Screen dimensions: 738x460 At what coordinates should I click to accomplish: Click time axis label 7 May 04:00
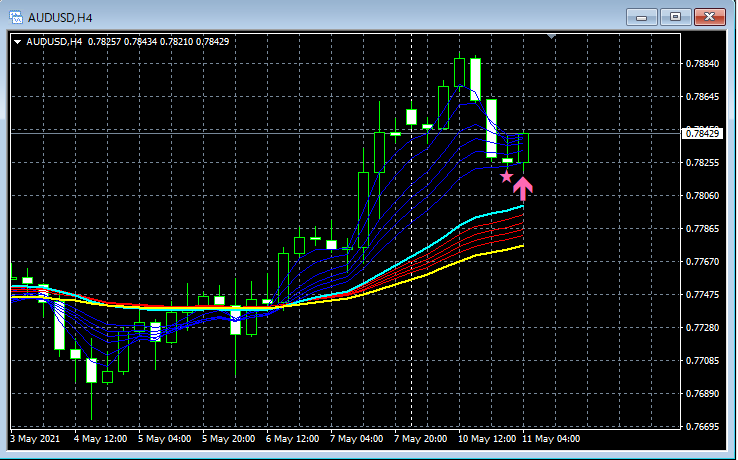click(356, 439)
